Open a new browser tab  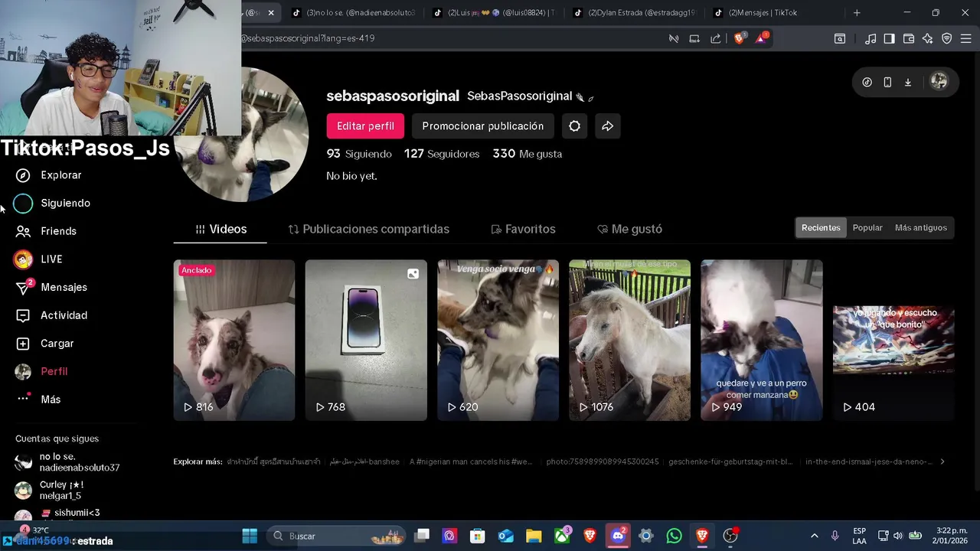[857, 13]
